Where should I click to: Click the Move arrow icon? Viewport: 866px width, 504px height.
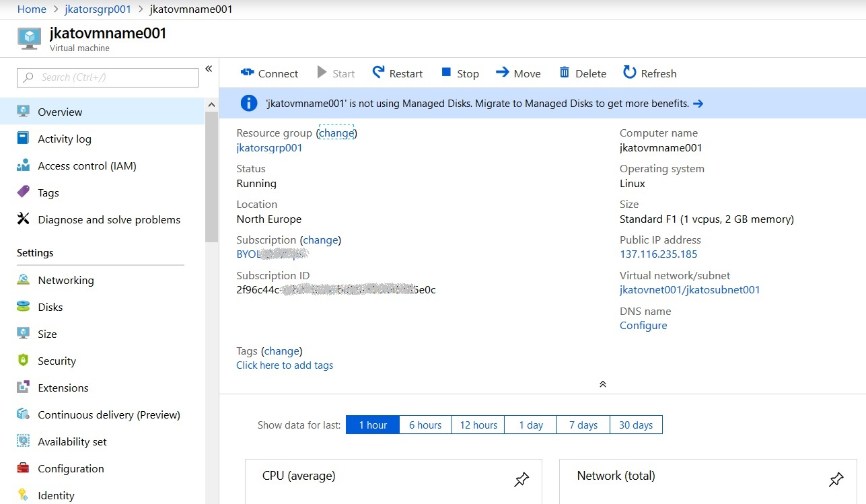point(502,72)
